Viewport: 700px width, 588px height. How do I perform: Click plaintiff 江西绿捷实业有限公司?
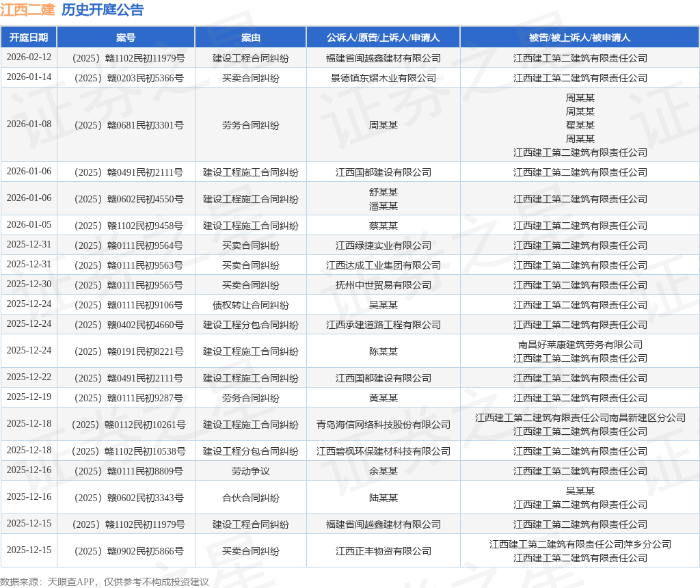[383, 245]
